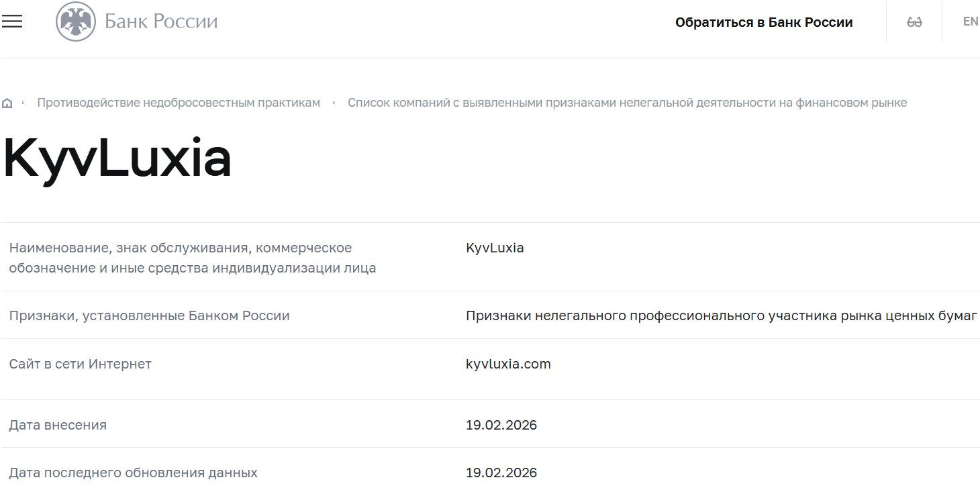Click the home icon in the breadcrumb trail
The image size is (980, 488).
point(7,102)
